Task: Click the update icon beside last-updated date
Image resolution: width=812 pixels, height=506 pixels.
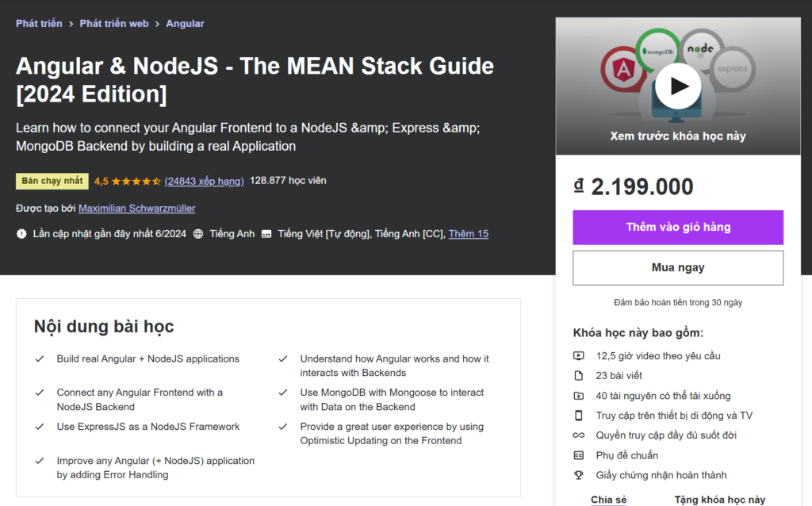Action: 23,233
